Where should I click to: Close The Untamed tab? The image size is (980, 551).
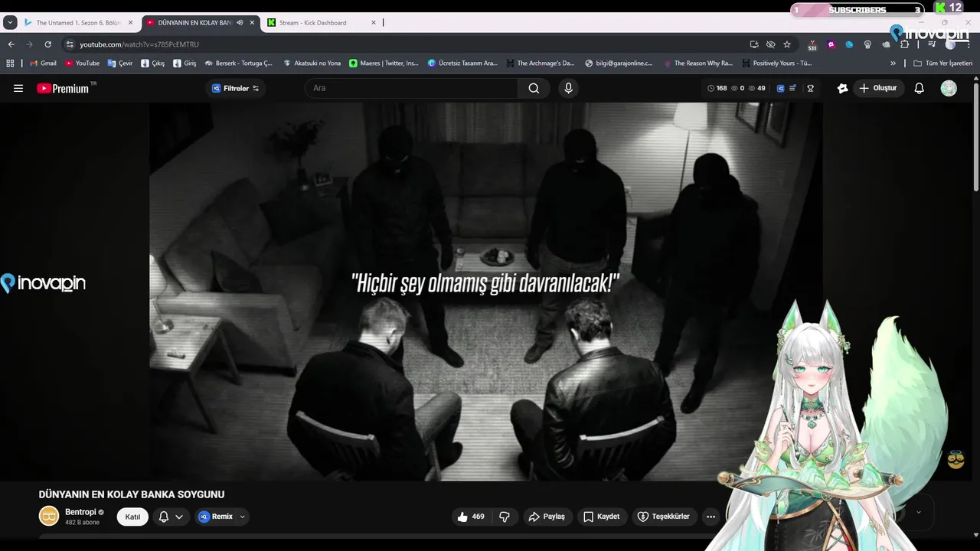pos(130,23)
